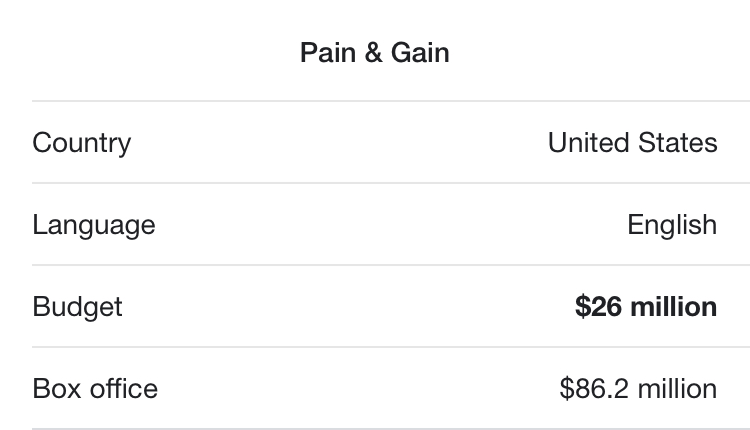Click the word Gain in the heading
The width and height of the screenshot is (750, 430).
point(420,53)
